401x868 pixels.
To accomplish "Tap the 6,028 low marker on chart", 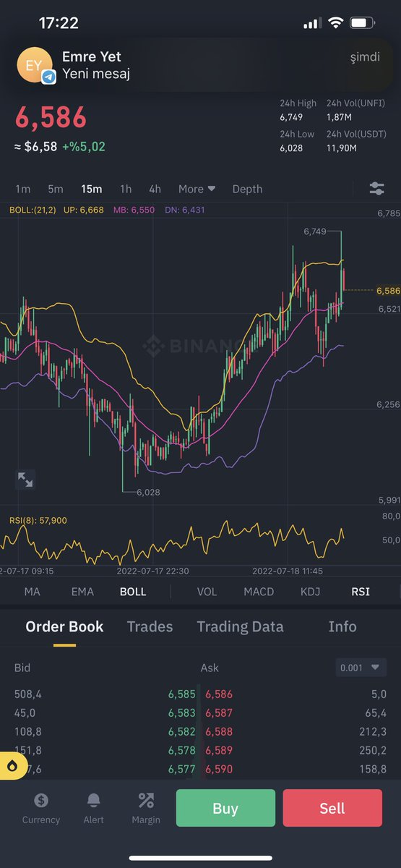I will [148, 492].
